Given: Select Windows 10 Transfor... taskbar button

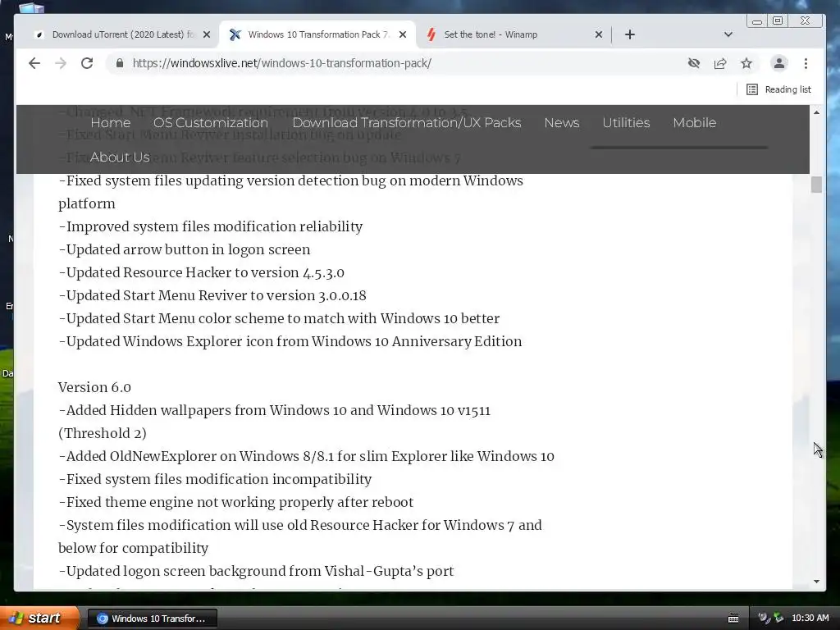Looking at the screenshot, I should tap(152, 619).
